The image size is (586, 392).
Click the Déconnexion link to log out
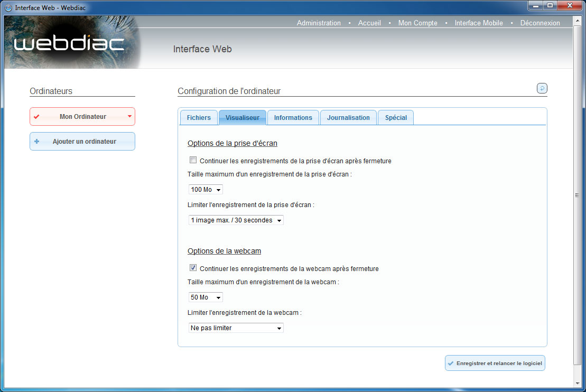tap(540, 23)
